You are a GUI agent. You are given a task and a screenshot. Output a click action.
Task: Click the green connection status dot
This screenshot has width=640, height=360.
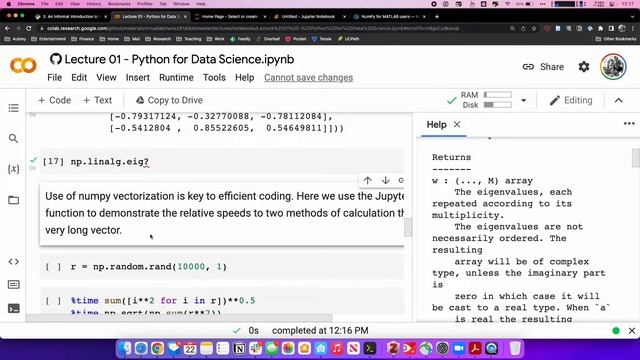[616, 331]
